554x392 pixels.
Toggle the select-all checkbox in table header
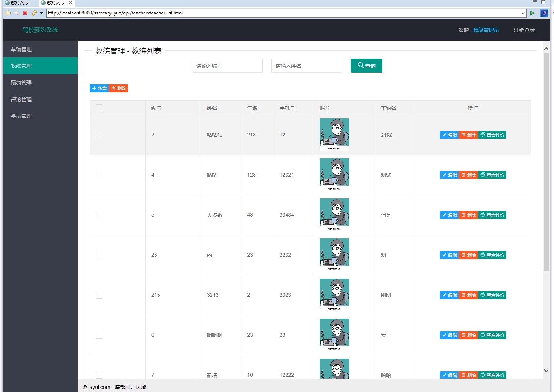(99, 108)
